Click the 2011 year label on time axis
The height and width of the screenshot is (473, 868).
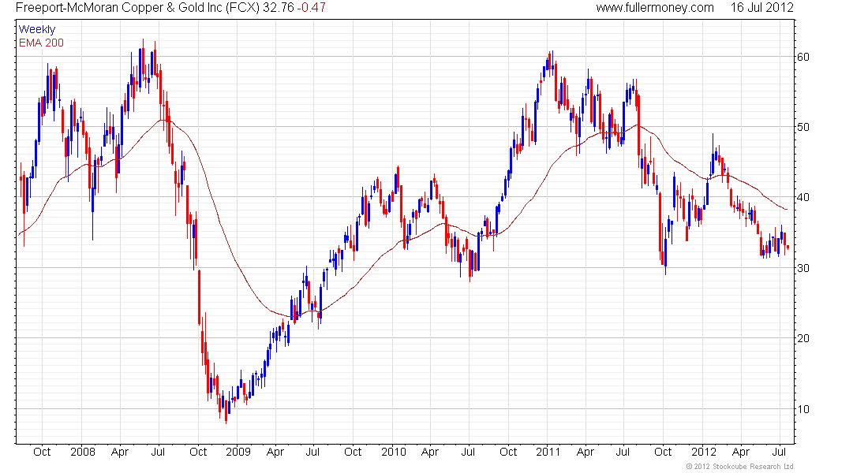(548, 452)
